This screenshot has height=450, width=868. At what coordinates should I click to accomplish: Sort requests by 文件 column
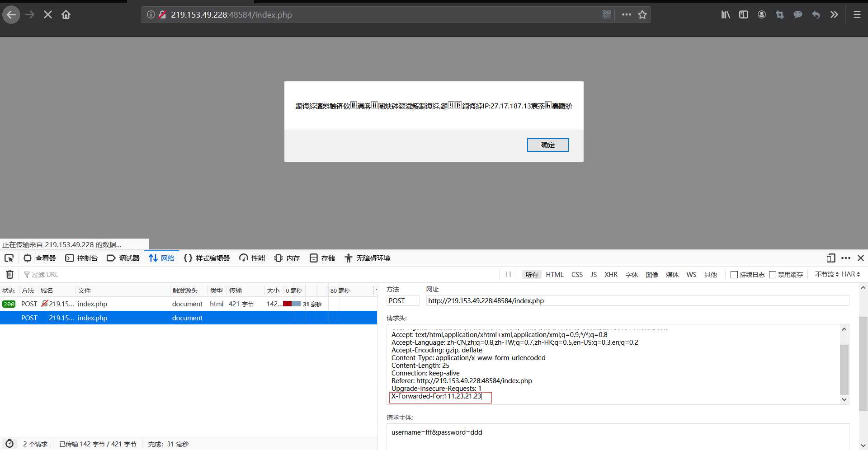pos(123,291)
